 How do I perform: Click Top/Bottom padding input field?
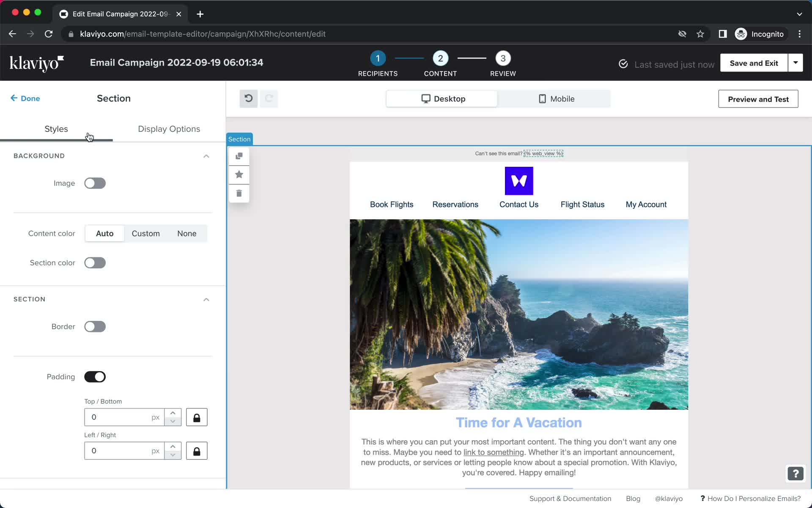(124, 417)
